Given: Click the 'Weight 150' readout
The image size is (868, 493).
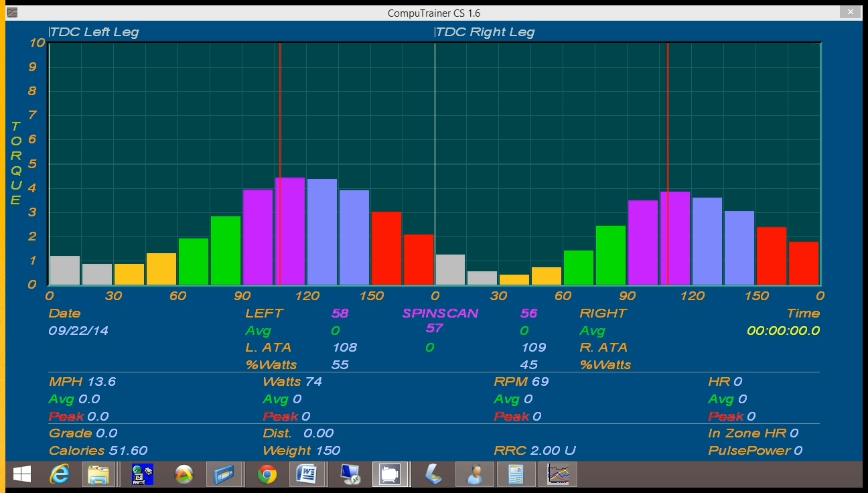Looking at the screenshot, I should pos(301,451).
